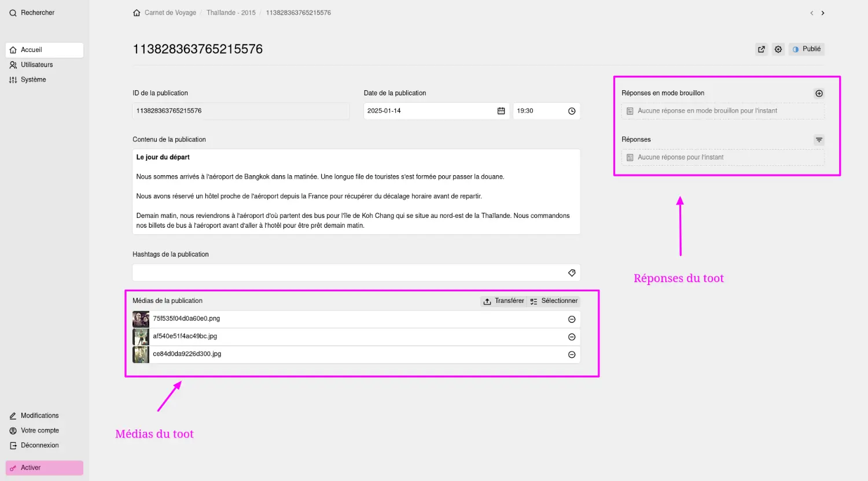Viewport: 868px width, 481px height.
Task: Click the Sélectionner media button
Action: pos(554,301)
